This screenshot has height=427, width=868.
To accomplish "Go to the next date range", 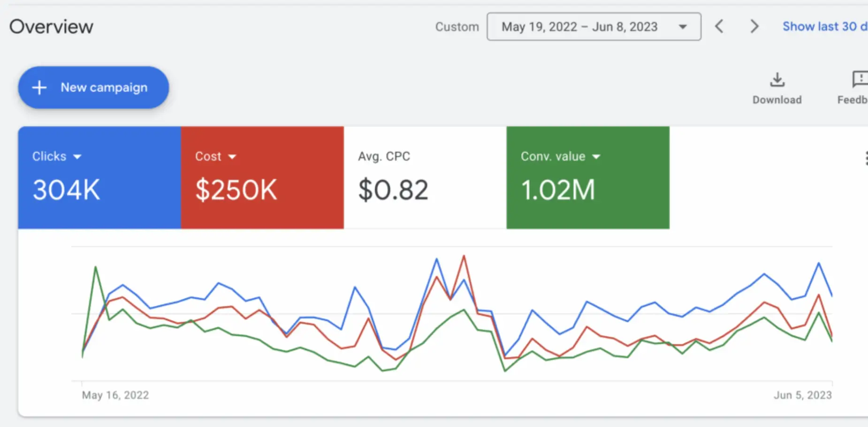I will point(754,26).
